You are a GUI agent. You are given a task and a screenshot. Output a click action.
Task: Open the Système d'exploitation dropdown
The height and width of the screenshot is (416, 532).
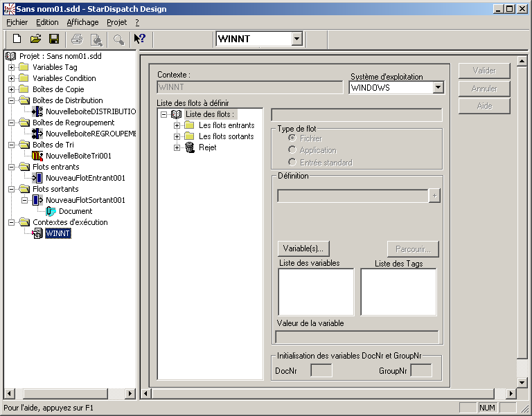[438, 88]
